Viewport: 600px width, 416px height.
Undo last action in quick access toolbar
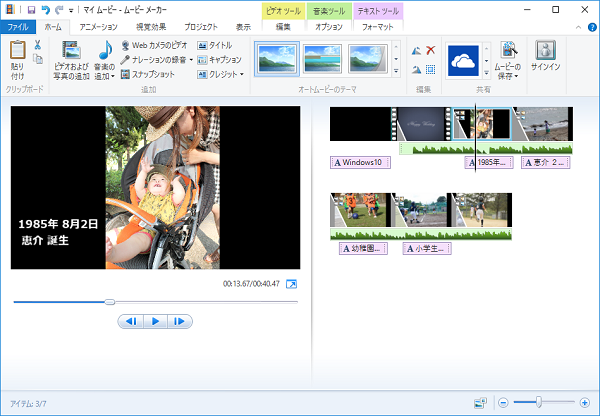pos(46,10)
